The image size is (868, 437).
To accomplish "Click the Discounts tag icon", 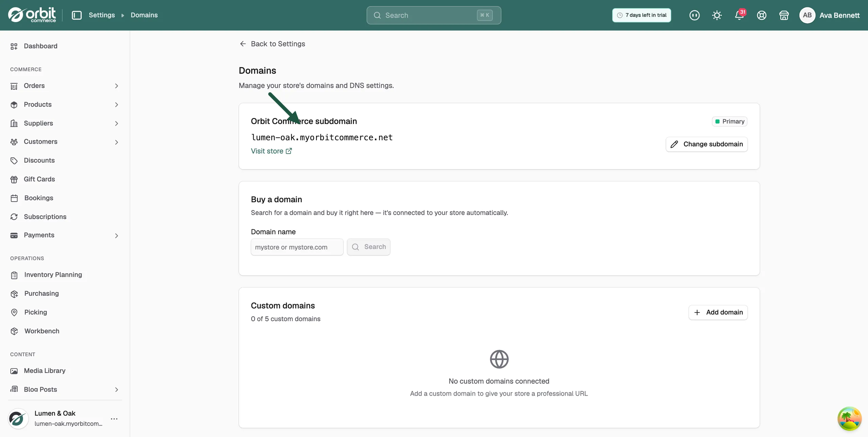I will 14,161.
